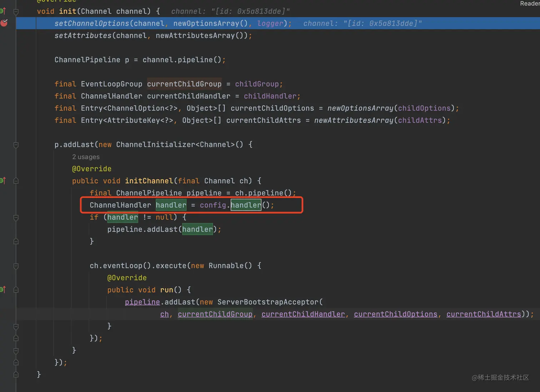Screen dimensions: 540x392
Task: Fold the public void run() method
Action: (16, 290)
